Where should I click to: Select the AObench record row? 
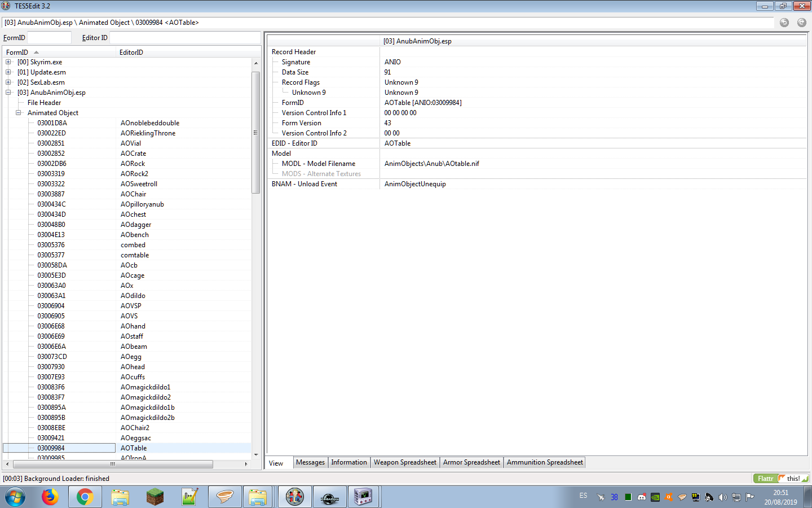tap(127, 235)
